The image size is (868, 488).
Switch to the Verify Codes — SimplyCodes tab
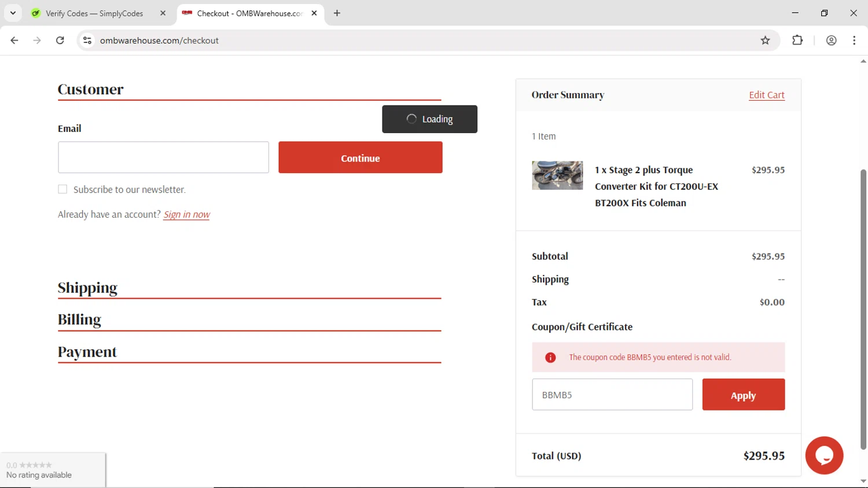coord(94,13)
